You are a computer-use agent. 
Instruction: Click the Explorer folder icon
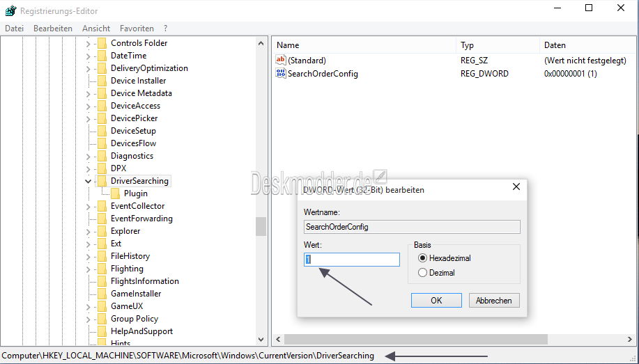pyautogui.click(x=102, y=231)
